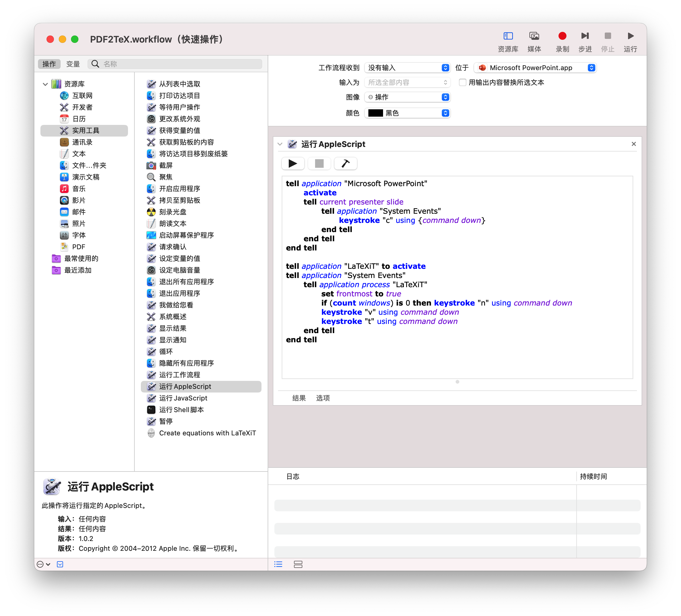Click inside the AppleScript code editor
The height and width of the screenshot is (616, 681).
pyautogui.click(x=457, y=277)
